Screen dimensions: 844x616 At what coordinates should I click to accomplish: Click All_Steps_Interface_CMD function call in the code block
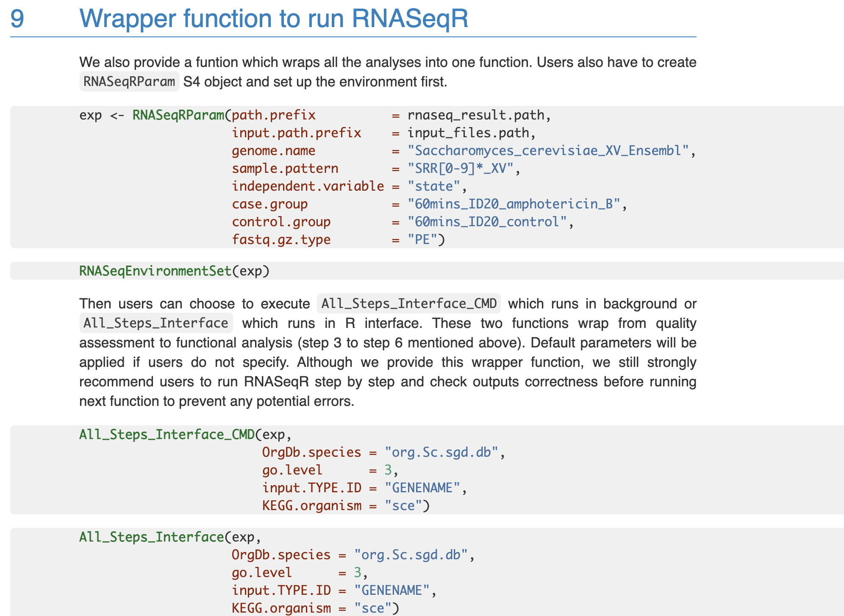click(167, 435)
